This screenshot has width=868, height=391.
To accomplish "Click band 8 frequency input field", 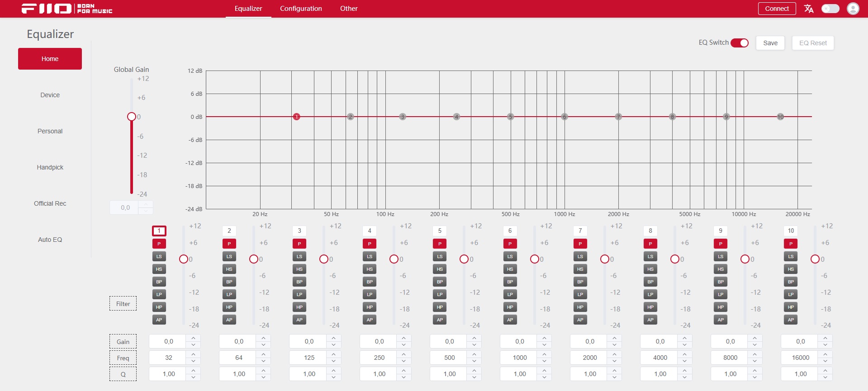I will (660, 358).
